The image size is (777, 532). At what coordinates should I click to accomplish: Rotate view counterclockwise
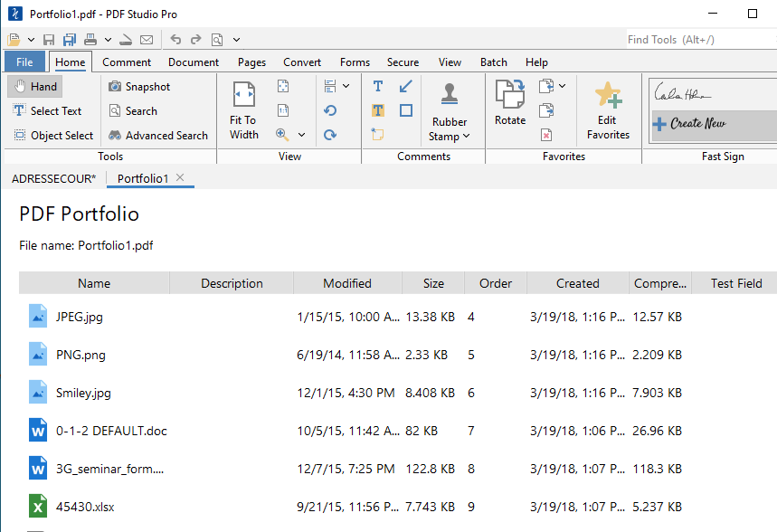[x=330, y=110]
